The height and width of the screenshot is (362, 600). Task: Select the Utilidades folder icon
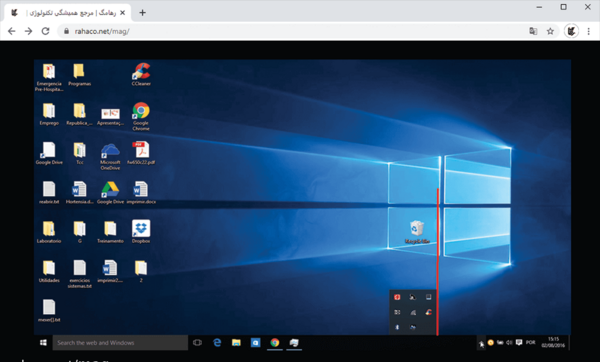pos(49,271)
